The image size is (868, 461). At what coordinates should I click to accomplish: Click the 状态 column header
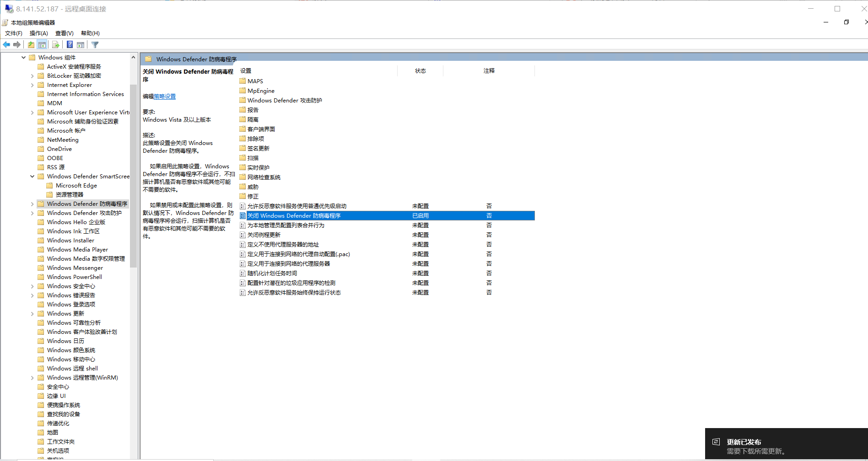[x=420, y=71]
